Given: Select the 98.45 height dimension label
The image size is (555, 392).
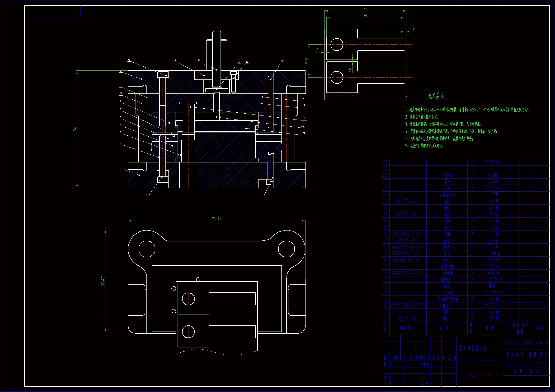Looking at the screenshot, I should click(103, 281).
